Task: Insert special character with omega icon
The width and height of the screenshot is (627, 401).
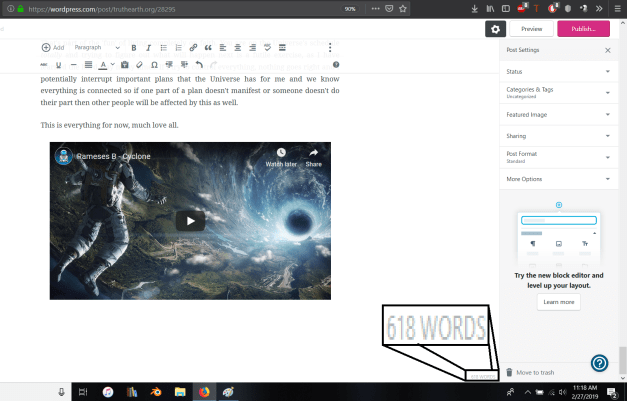Action: (x=153, y=65)
